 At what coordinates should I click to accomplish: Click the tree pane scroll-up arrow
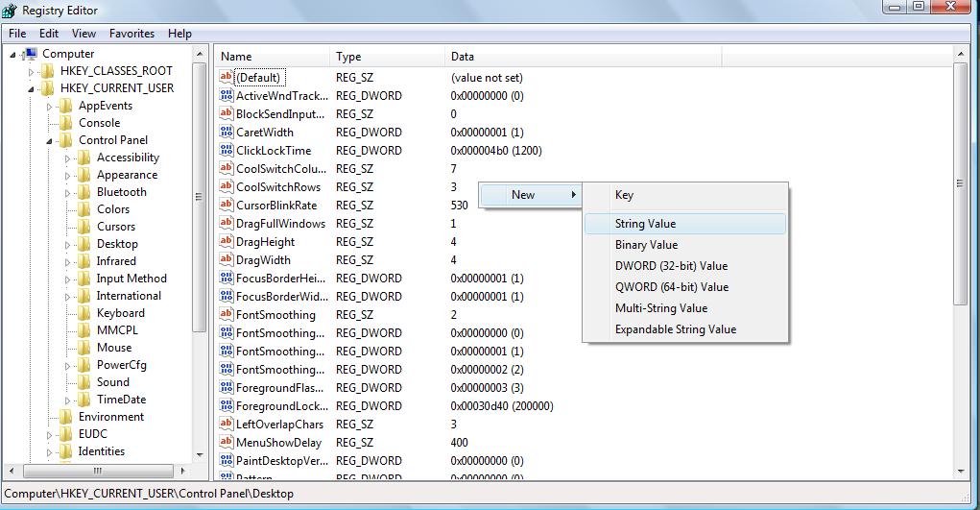(x=200, y=54)
